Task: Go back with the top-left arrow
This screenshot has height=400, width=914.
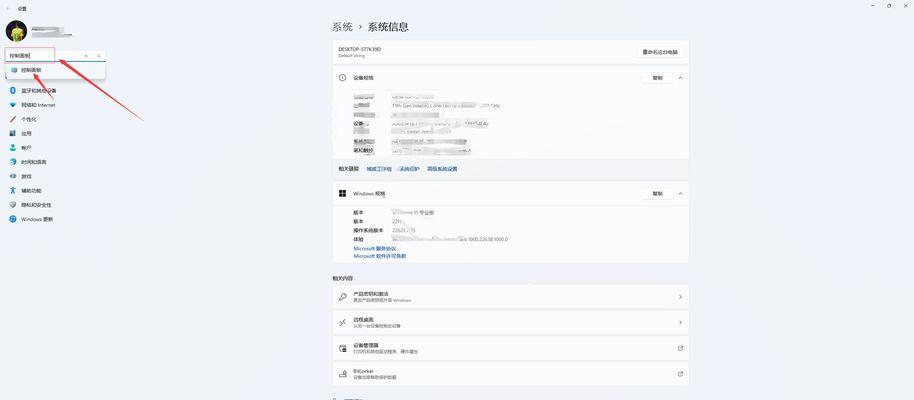Action: (7, 9)
